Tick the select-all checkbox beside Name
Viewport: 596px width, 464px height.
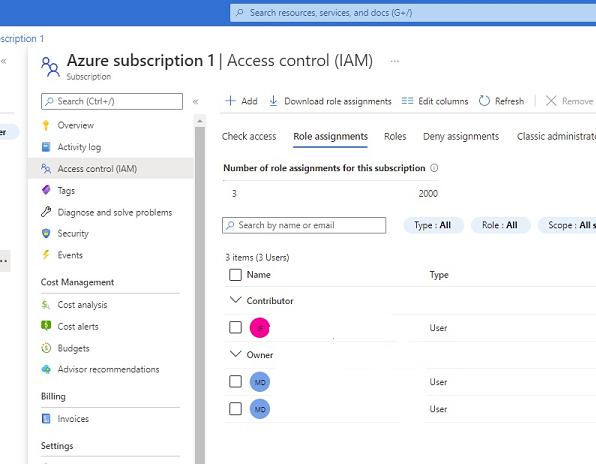pyautogui.click(x=235, y=275)
